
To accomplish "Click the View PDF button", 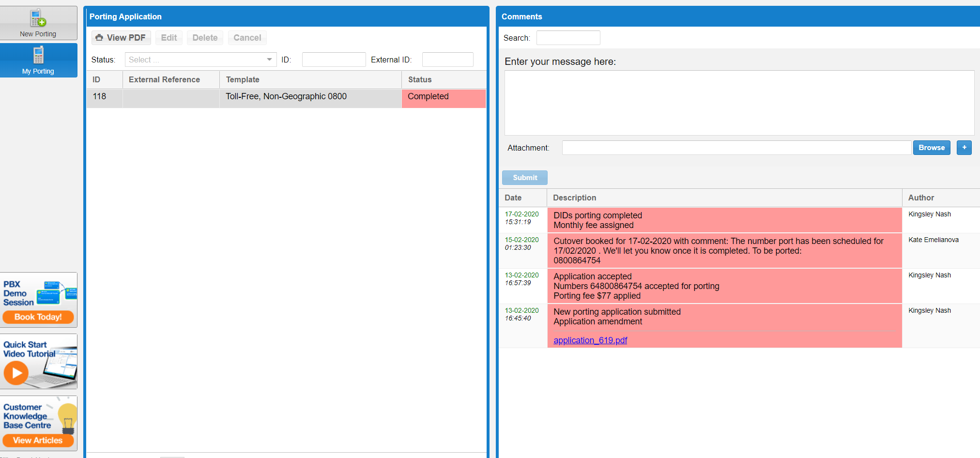I will [121, 38].
